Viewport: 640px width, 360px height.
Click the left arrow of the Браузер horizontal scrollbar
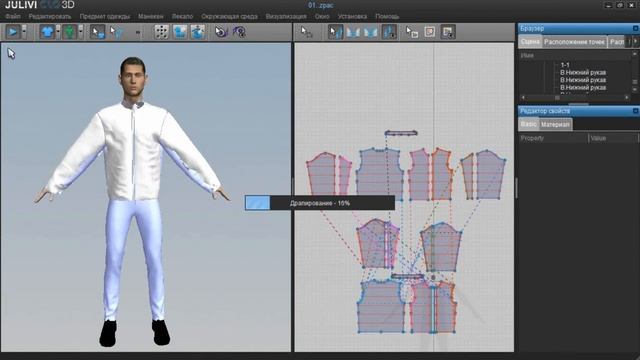523,98
